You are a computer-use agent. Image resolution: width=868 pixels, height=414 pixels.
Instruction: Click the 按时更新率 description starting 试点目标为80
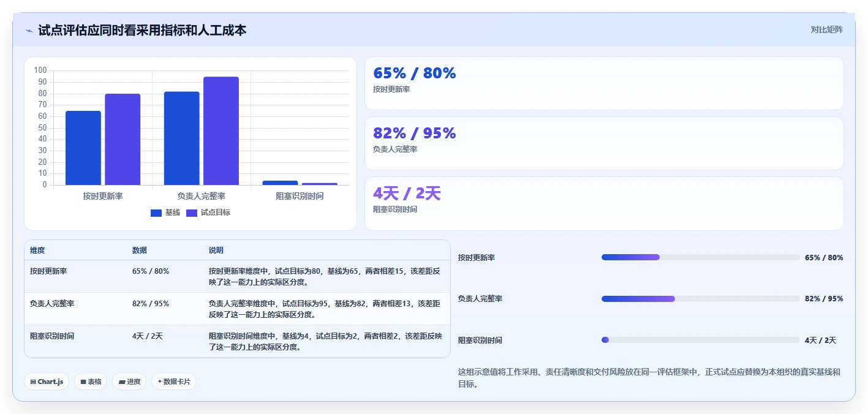[x=325, y=276]
